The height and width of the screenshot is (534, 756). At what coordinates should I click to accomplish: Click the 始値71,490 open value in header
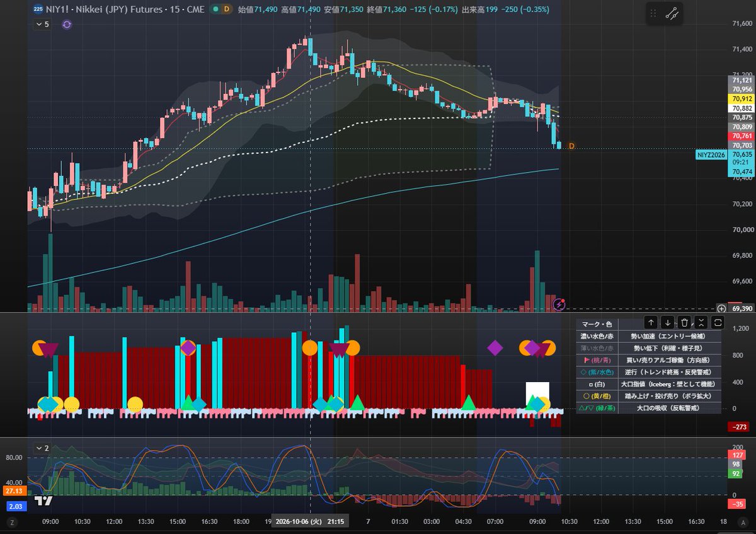click(x=258, y=9)
